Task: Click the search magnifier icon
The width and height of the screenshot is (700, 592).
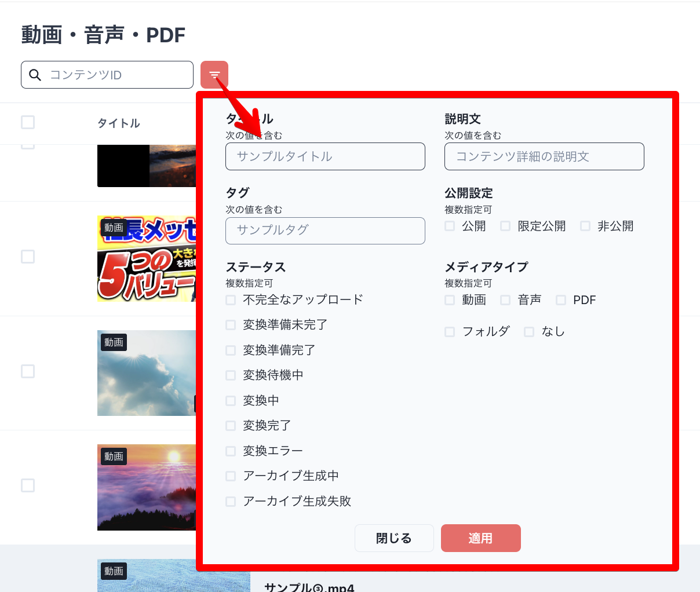Action: (x=35, y=75)
